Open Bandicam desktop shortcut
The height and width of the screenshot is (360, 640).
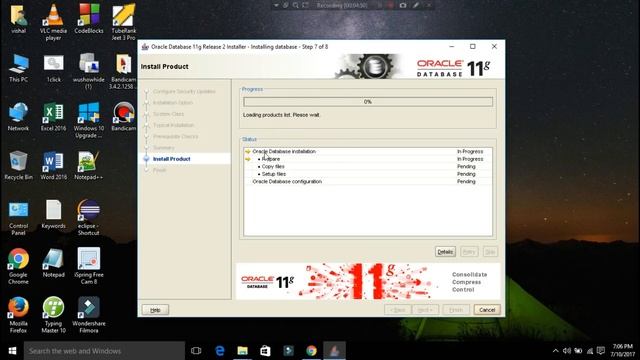124,117
